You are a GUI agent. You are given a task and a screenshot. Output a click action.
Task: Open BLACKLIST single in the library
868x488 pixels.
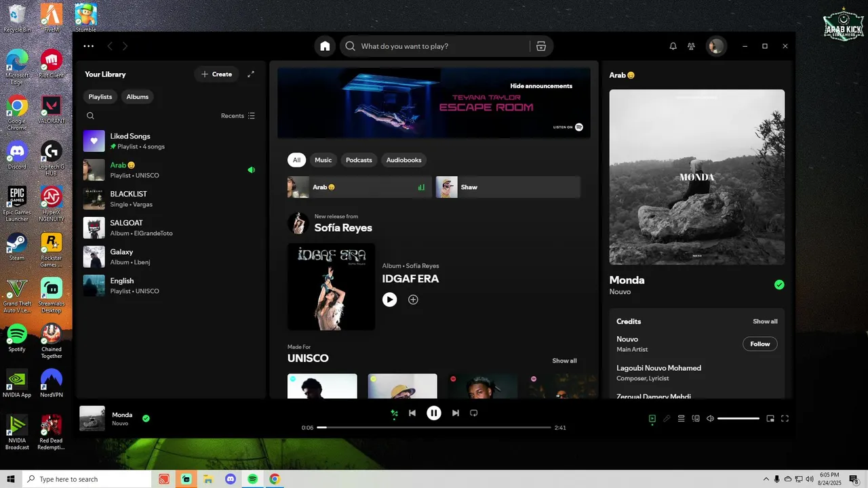pyautogui.click(x=170, y=199)
